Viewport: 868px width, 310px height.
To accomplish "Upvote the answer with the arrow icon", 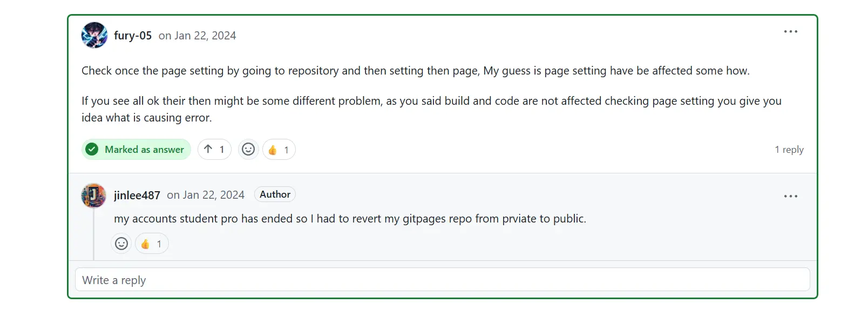I will tap(214, 150).
